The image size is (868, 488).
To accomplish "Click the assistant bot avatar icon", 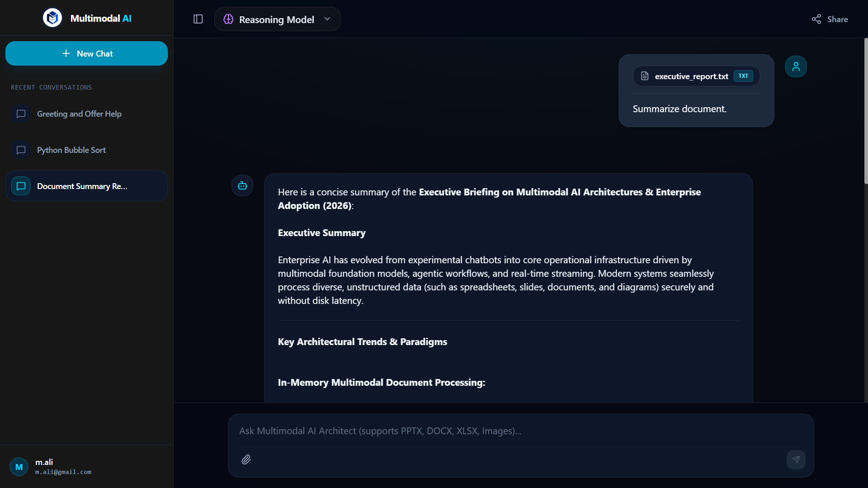I will coord(242,185).
